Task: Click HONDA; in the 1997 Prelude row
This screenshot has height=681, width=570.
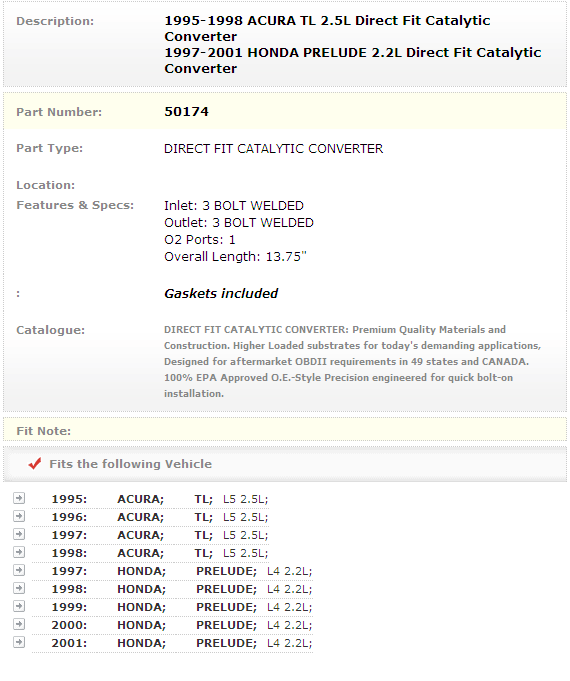Action: tap(141, 571)
